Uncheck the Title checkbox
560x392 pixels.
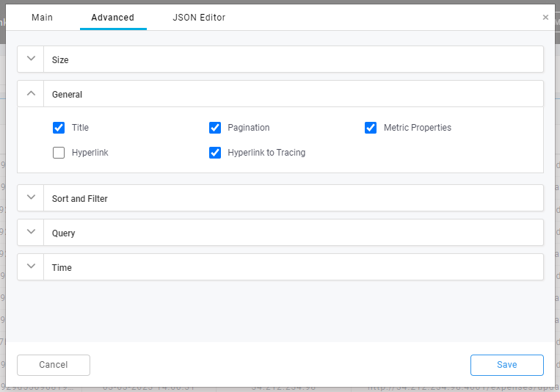coord(59,128)
